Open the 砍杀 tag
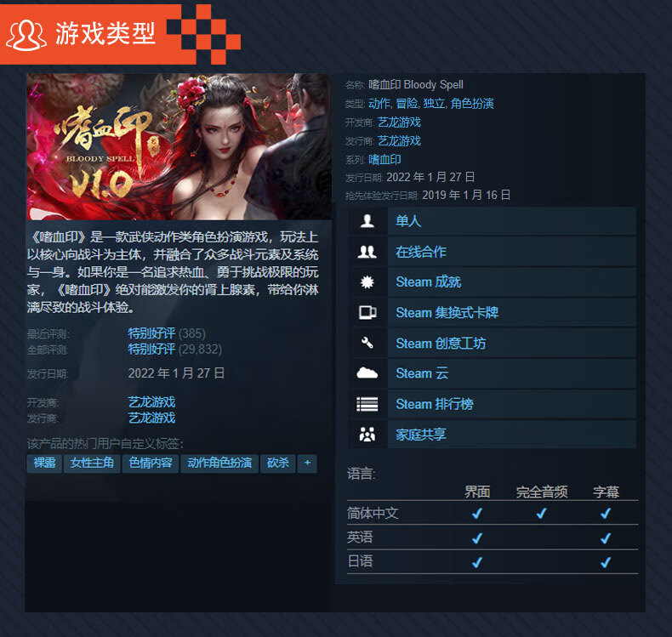 coord(278,463)
